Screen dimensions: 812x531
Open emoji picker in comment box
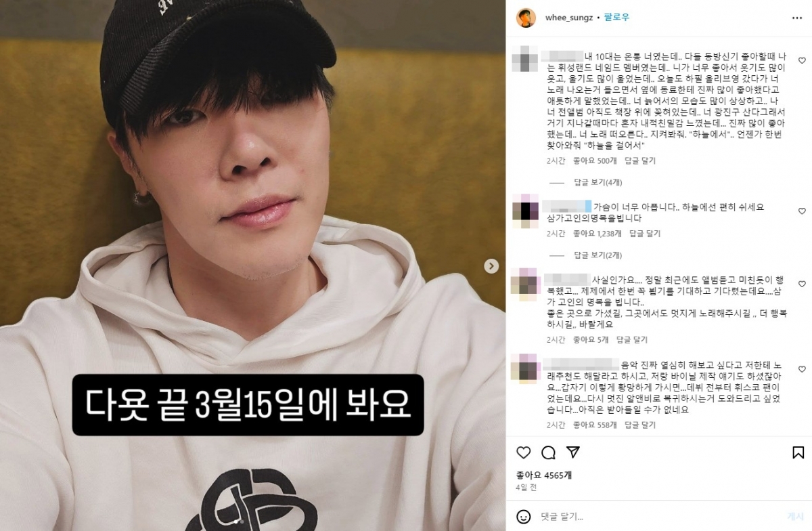click(524, 515)
